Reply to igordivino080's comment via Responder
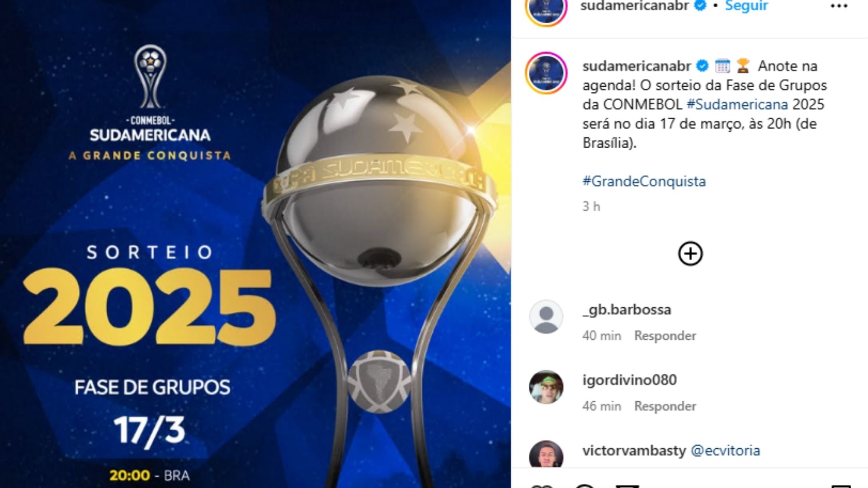Viewport: 868px width, 488px height. [665, 406]
